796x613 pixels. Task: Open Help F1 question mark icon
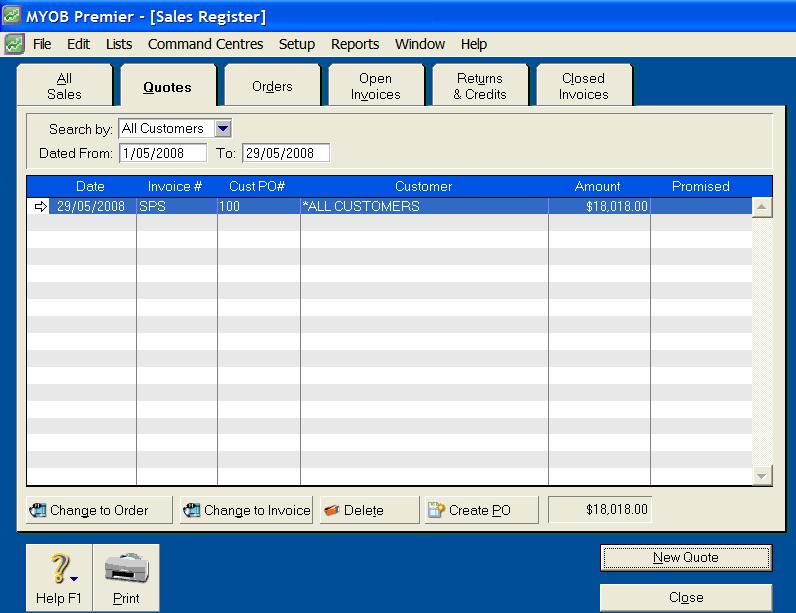(62, 569)
